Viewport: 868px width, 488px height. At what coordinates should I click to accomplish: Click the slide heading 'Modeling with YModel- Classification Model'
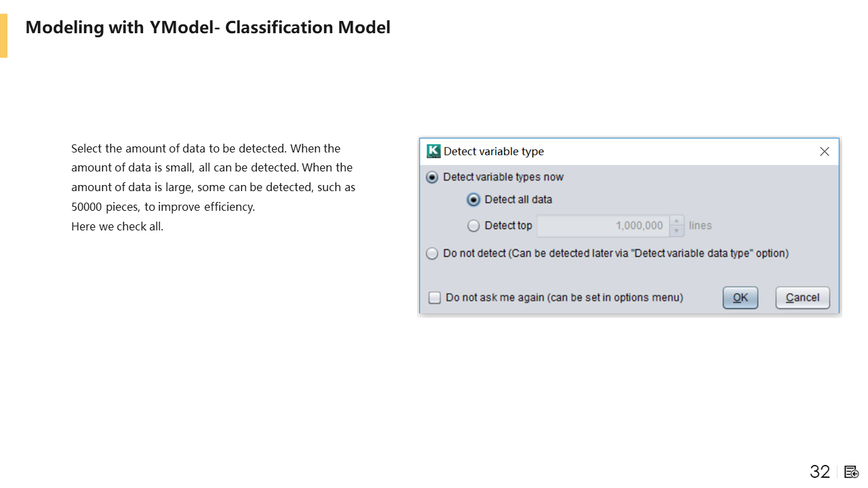click(208, 27)
